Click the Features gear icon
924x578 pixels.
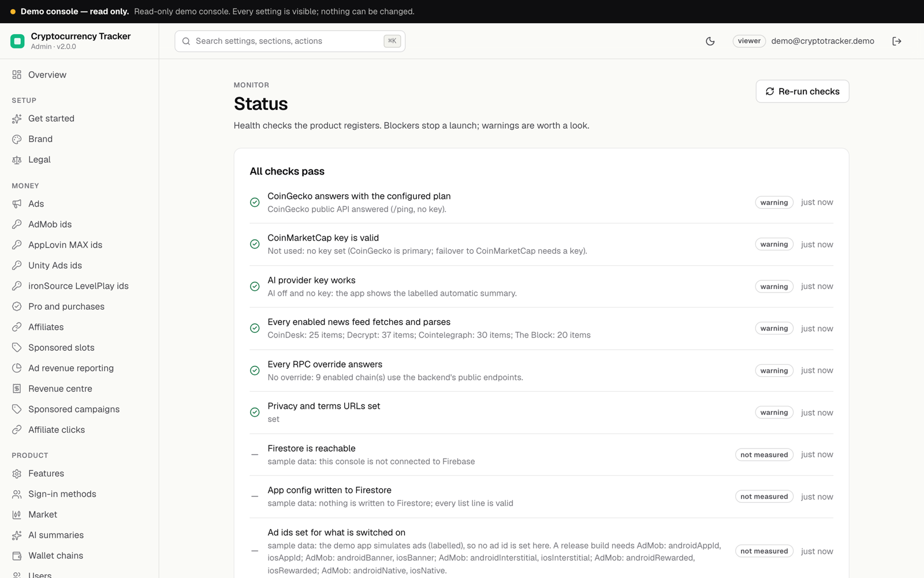(x=17, y=473)
